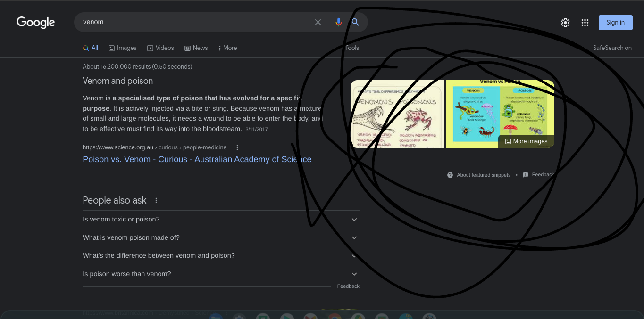Click the People also ask heading
Image resolution: width=644 pixels, height=319 pixels.
[115, 200]
